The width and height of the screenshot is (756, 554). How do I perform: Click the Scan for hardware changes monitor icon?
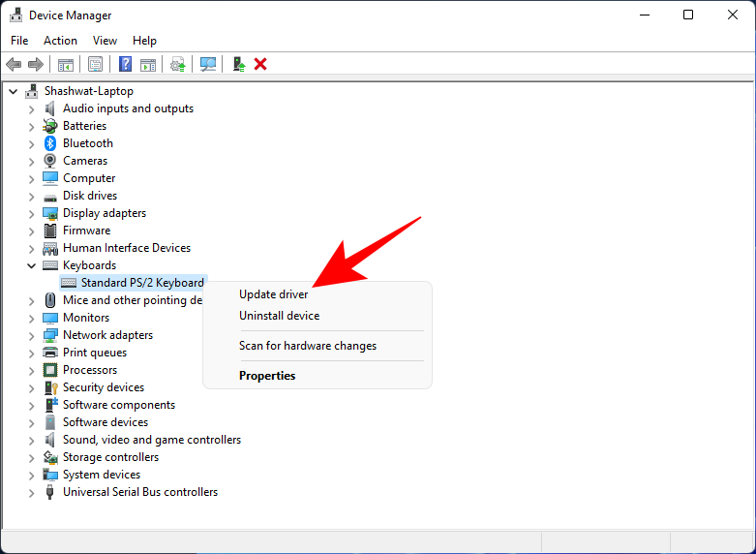(x=207, y=64)
